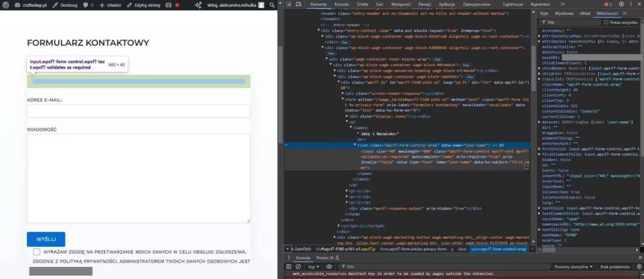Open the WordPress logo menu in admin bar
Image resolution: width=644 pixels, height=279 pixels.
click(x=6, y=5)
